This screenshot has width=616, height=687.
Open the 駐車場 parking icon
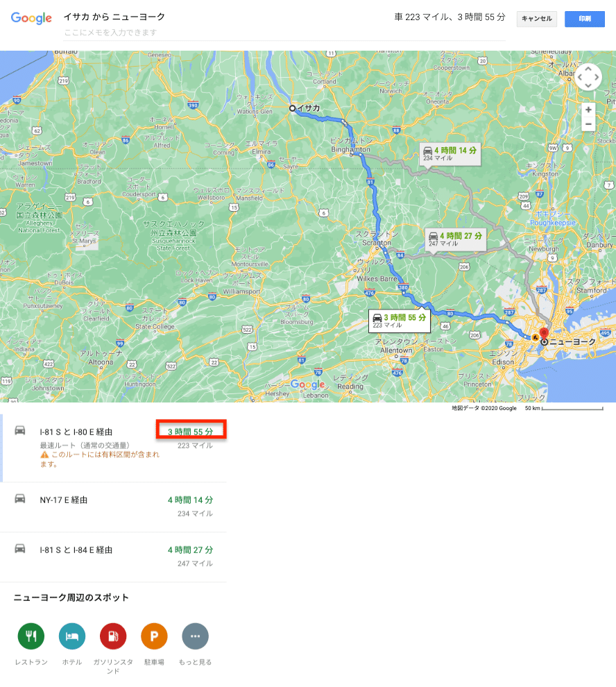154,636
